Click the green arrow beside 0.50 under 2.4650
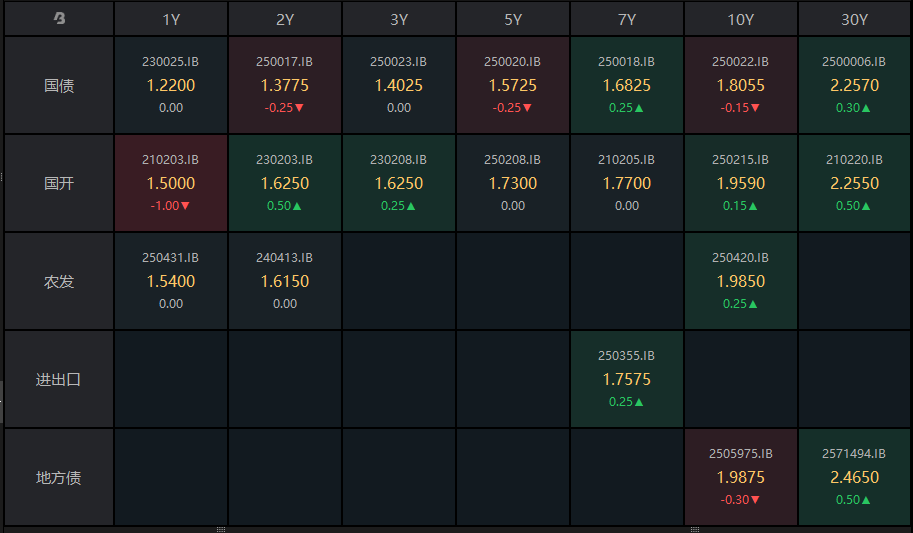 pos(866,500)
